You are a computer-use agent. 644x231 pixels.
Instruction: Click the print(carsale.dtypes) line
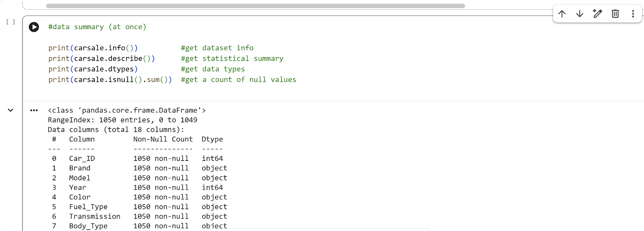pos(93,69)
